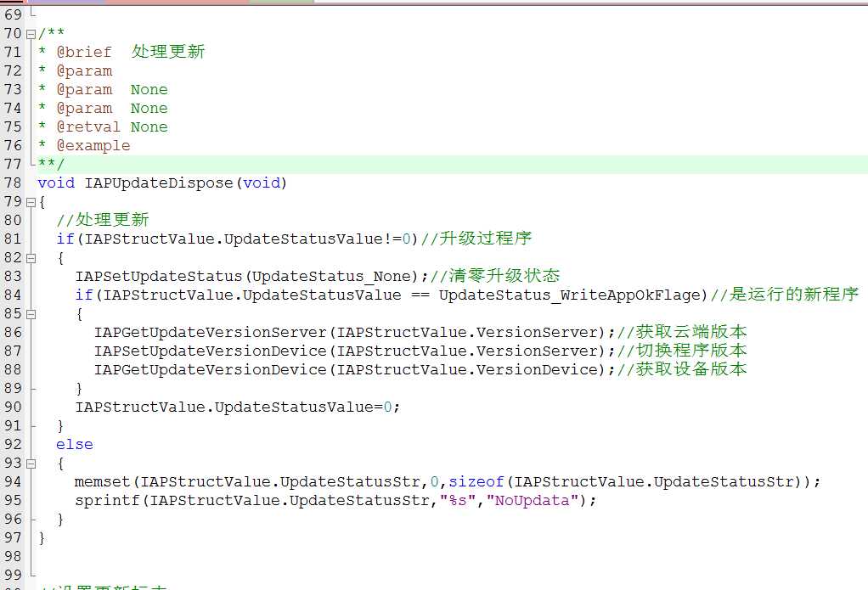Image resolution: width=868 pixels, height=590 pixels.
Task: Collapse the comment block fold at line 70
Action: coord(31,34)
